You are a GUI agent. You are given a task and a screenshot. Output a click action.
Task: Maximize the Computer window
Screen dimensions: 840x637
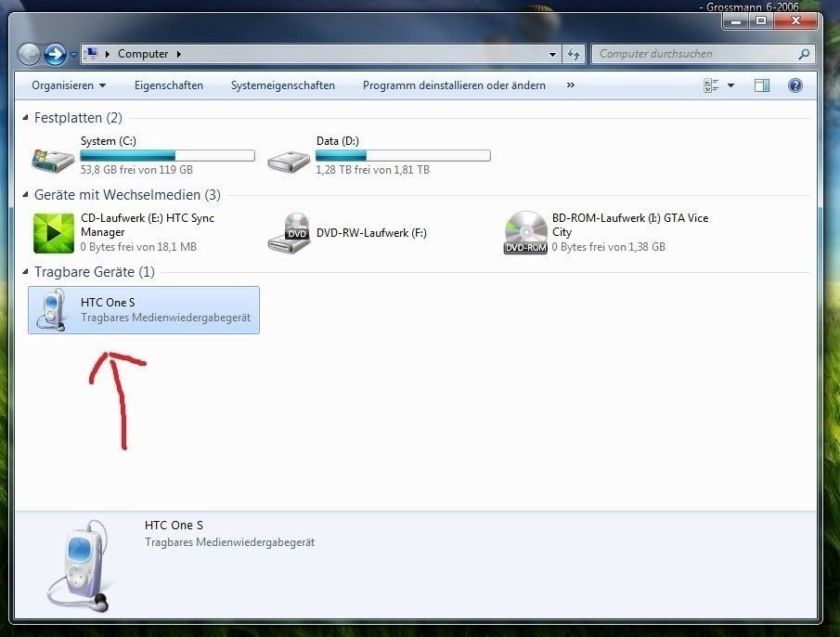761,21
